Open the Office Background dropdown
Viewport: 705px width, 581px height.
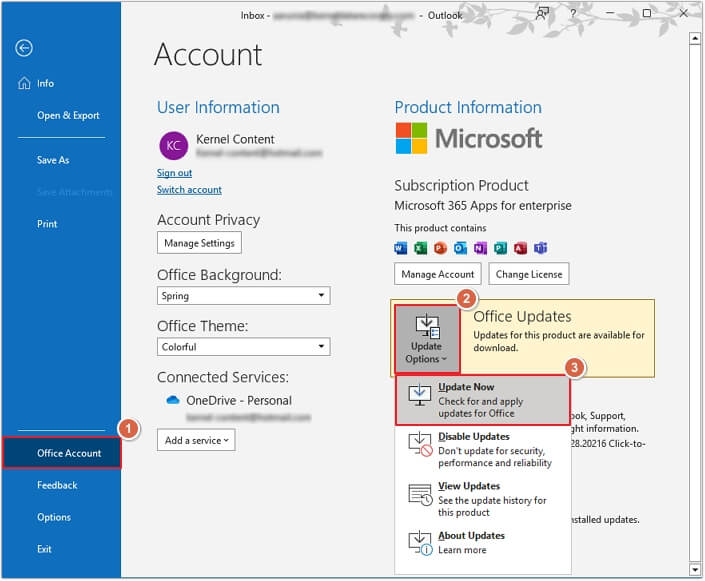(x=244, y=295)
